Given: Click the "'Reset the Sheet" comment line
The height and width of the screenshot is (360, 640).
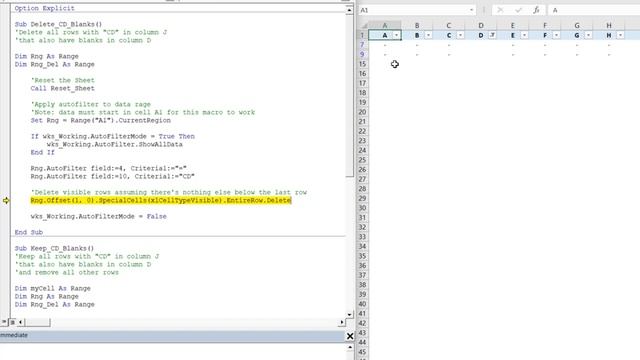Looking at the screenshot, I should [62, 80].
